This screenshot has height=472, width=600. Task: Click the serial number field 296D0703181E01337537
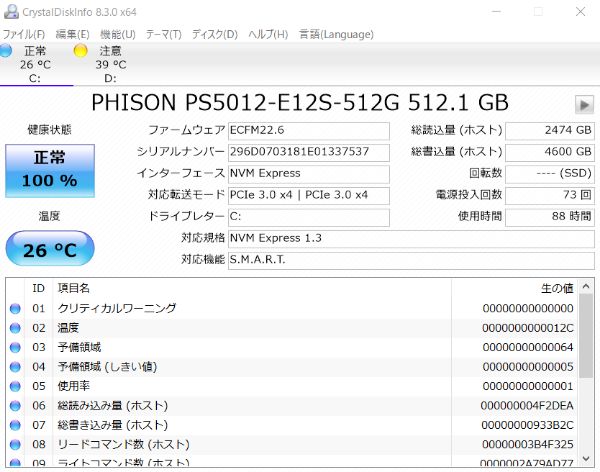(x=308, y=152)
